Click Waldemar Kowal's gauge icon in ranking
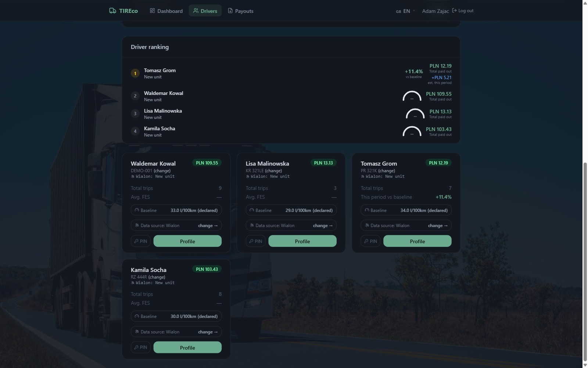This screenshot has width=588, height=368. tap(412, 96)
